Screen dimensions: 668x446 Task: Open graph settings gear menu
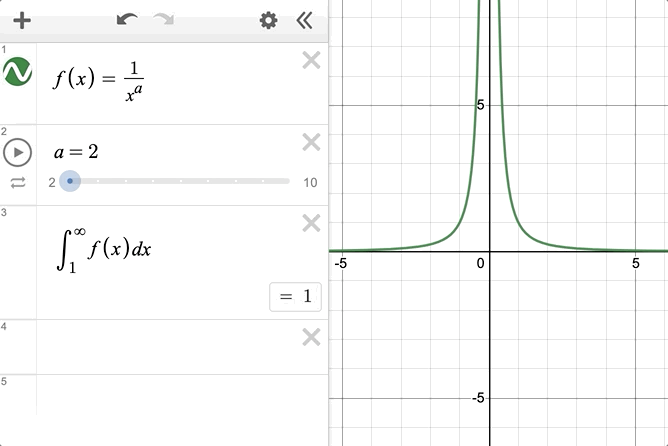coord(268,20)
